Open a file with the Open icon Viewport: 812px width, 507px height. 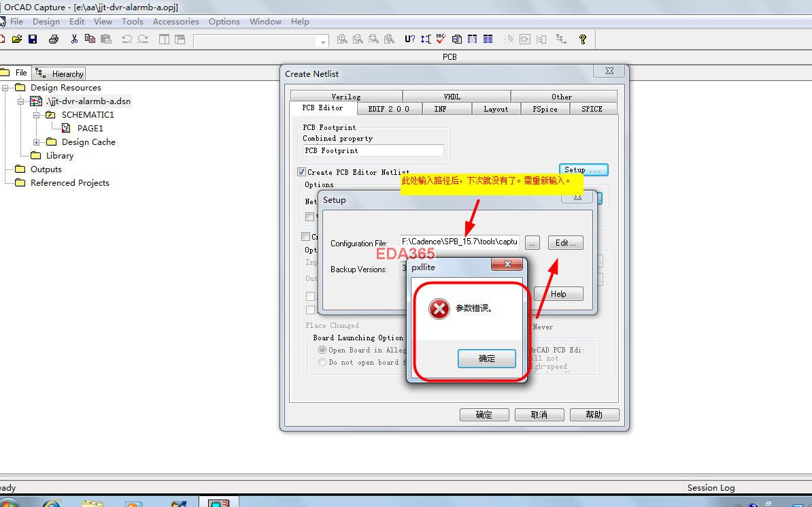pos(17,39)
